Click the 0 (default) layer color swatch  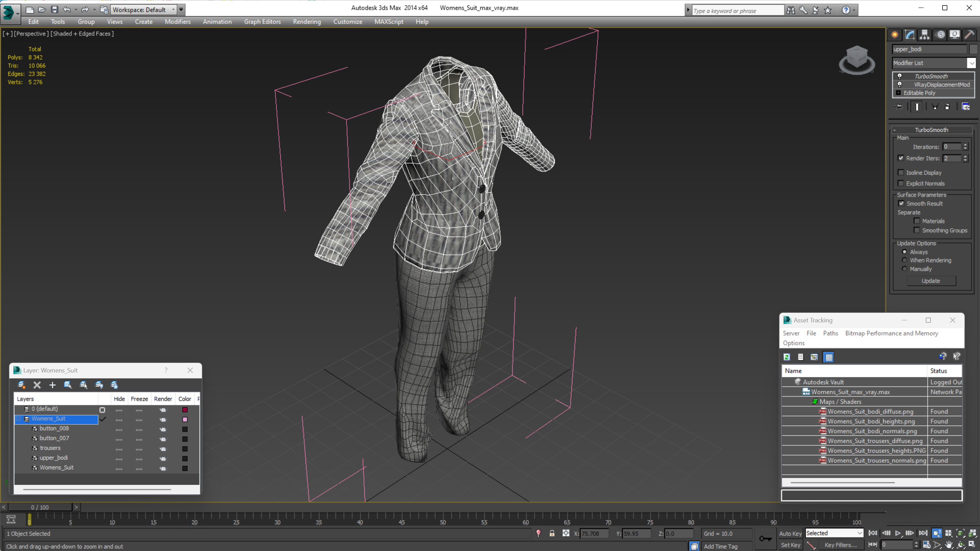[x=185, y=410]
